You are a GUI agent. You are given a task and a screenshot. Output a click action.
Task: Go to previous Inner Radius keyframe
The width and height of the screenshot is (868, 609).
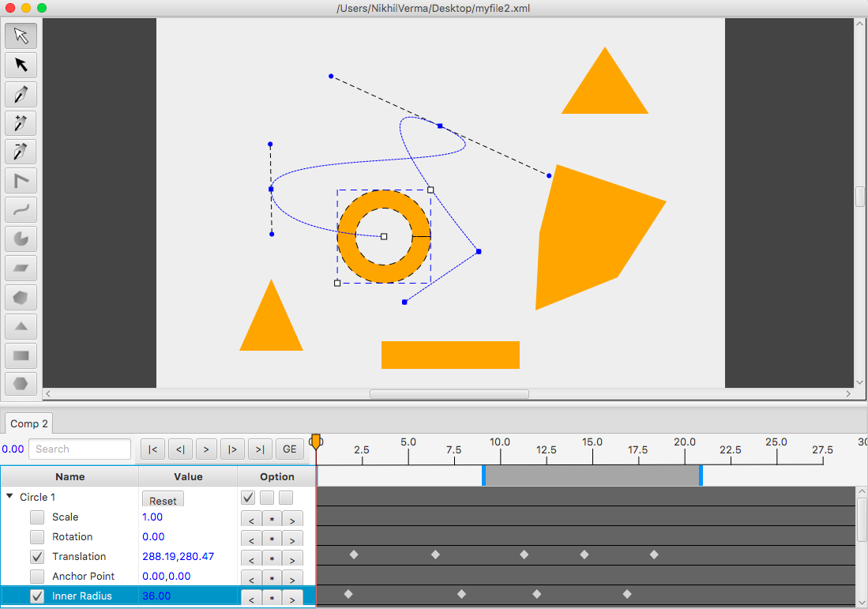(251, 598)
